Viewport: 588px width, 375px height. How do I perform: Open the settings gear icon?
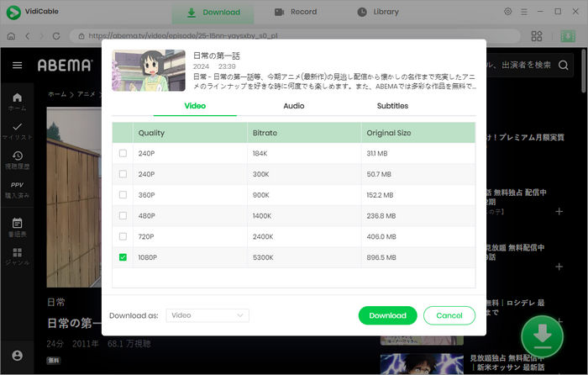[507, 12]
